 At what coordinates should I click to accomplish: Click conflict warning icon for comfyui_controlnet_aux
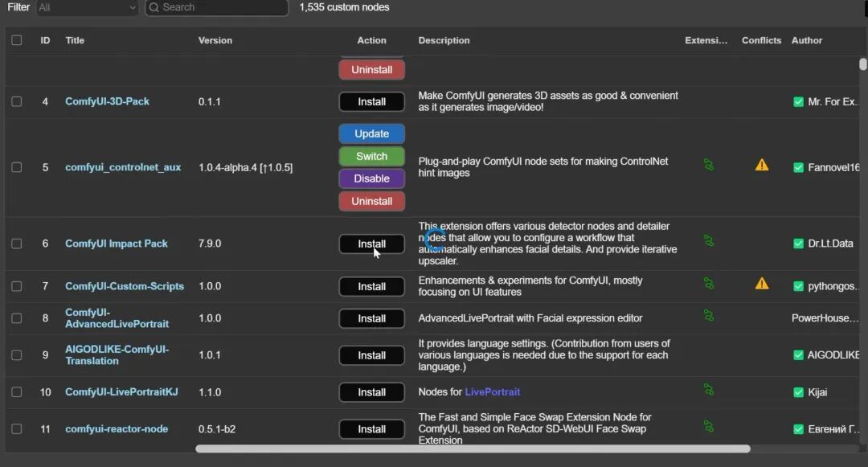(x=762, y=165)
